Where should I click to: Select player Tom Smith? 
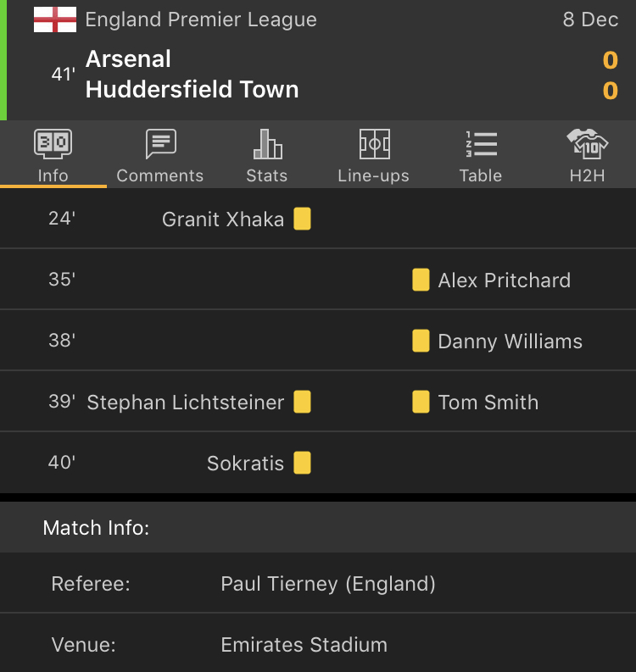(488, 403)
